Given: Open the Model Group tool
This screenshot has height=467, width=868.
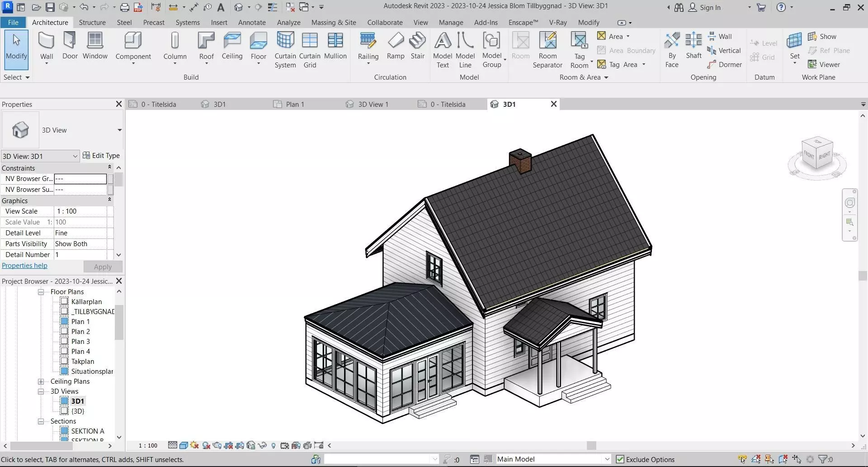Looking at the screenshot, I should 492,50.
